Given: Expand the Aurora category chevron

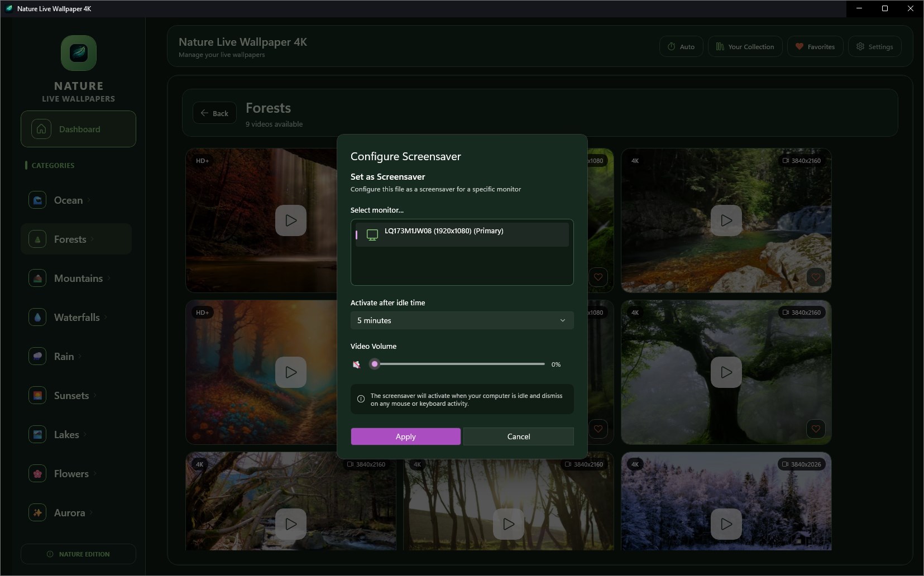Looking at the screenshot, I should (92, 513).
